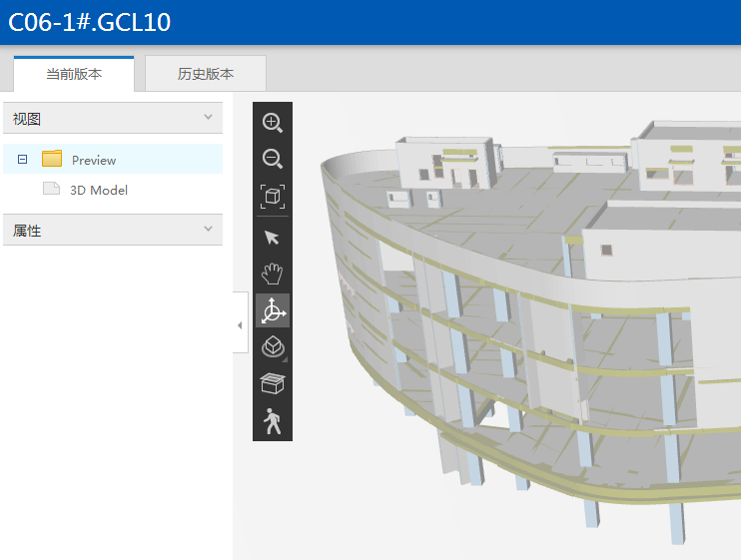Select the 3D Model tree item
Image resolution: width=741 pixels, height=560 pixels.
click(98, 190)
